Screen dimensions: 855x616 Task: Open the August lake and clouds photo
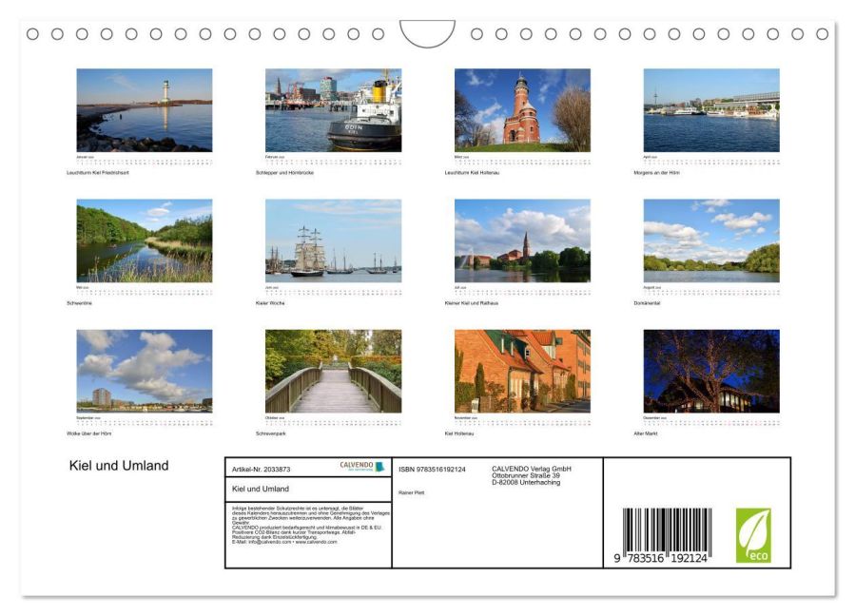tap(711, 241)
